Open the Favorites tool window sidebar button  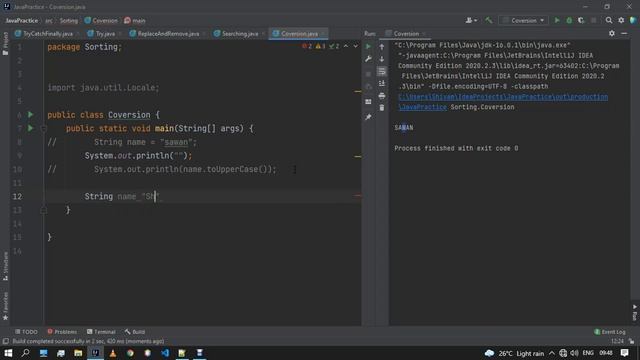pos(5,306)
